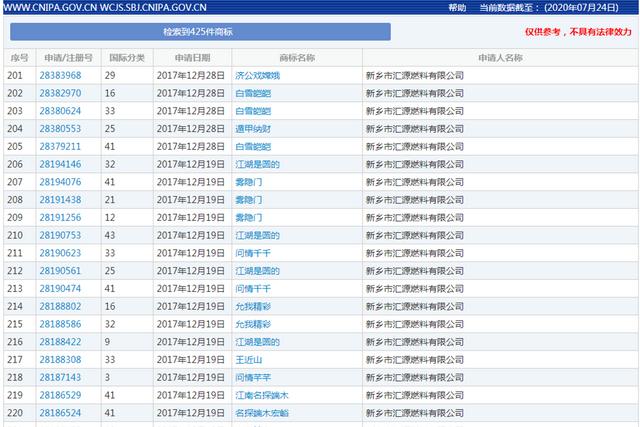640x427 pixels.
Task: Open registration number 28191438
Action: (60, 200)
